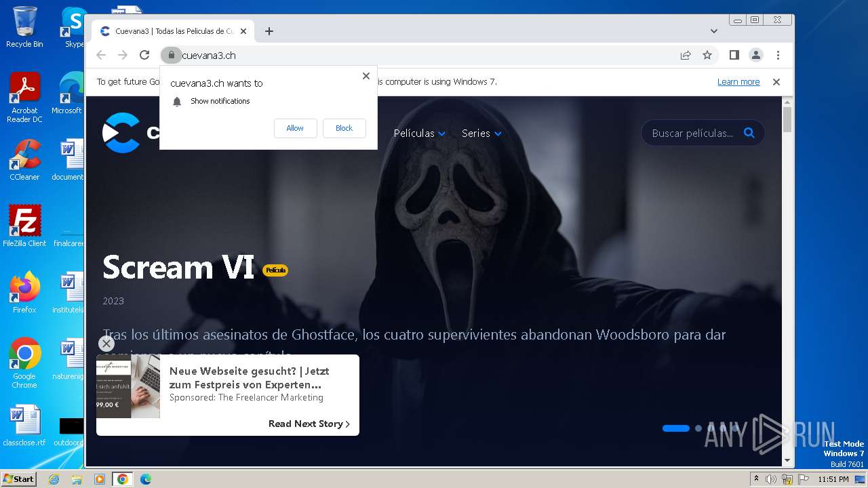
Task: Click the taskbar clock 11:51 PM
Action: pos(833,479)
